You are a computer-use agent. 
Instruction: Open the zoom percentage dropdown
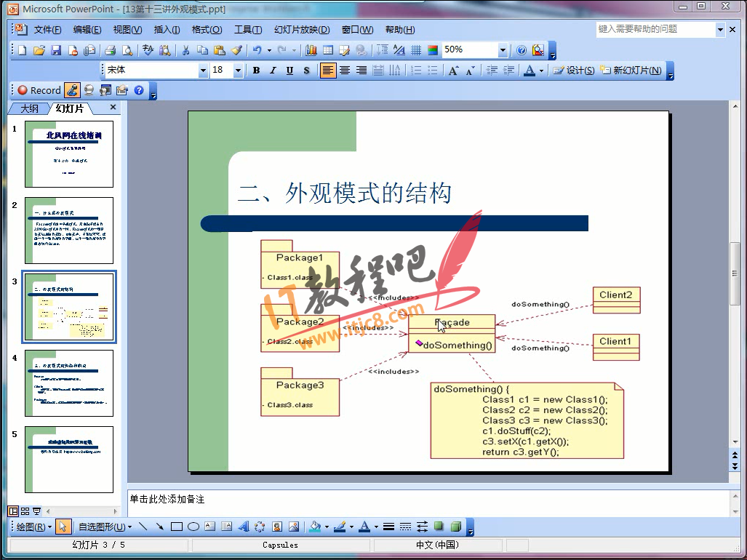click(503, 50)
